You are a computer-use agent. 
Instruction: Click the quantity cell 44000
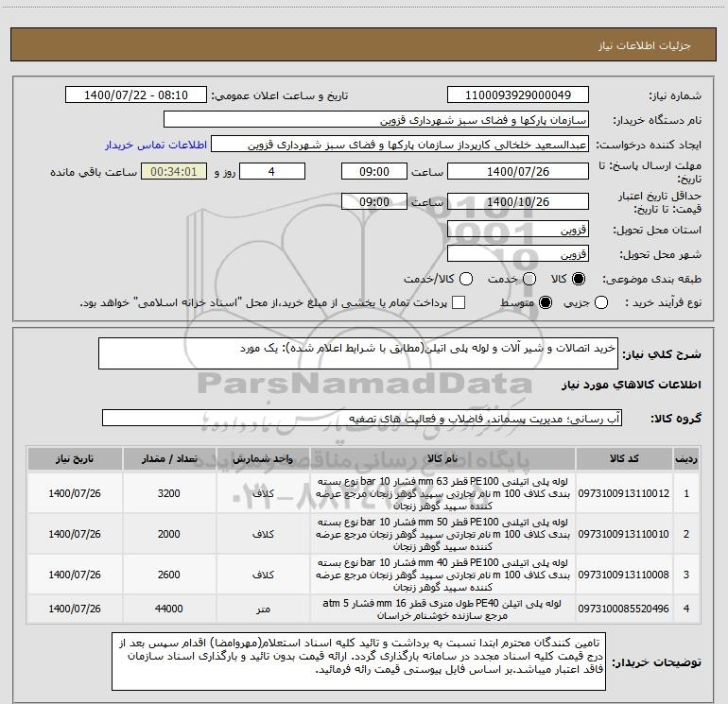coord(169,609)
